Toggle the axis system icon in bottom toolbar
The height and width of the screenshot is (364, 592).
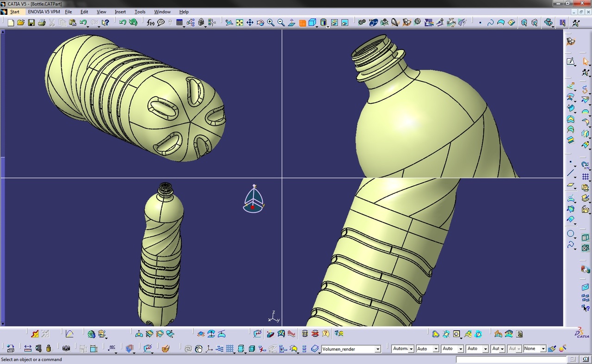tap(209, 348)
